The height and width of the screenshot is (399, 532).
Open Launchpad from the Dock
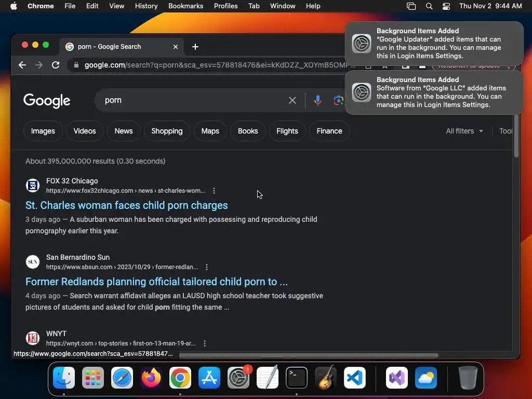click(93, 378)
